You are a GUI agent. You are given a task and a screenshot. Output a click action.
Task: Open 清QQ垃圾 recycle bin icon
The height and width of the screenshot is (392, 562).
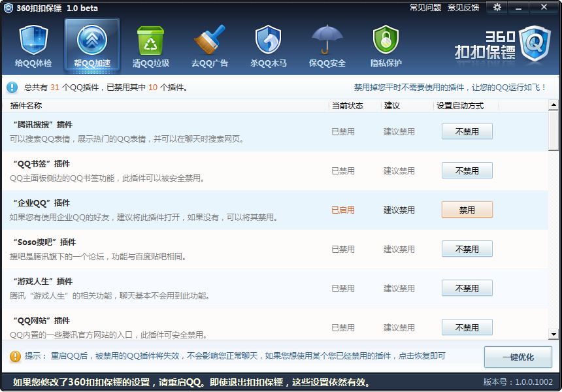point(150,40)
